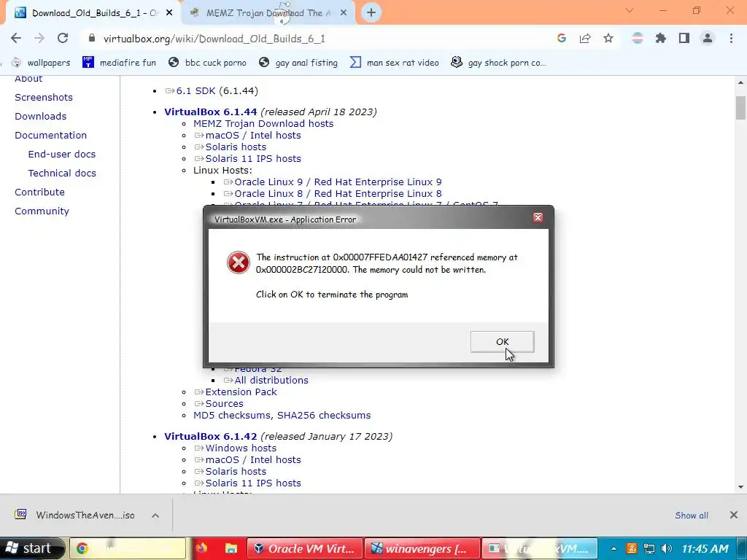The image size is (747, 560).
Task: Click the orange tray icon
Action: coord(631,548)
